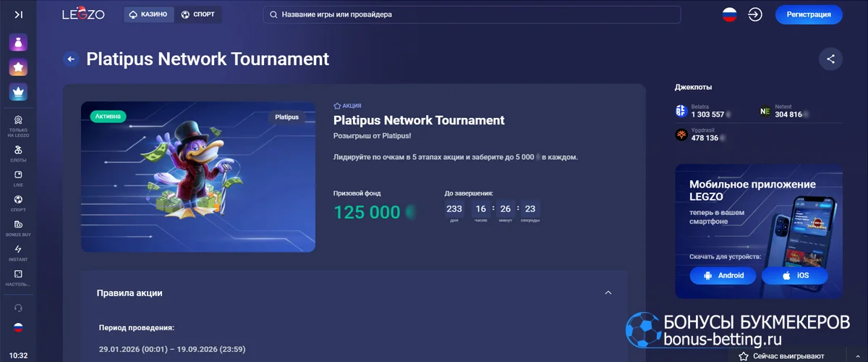Viewport: 868px width, 362px height.
Task: Click the Platipus provider tag on banner
Action: coord(287,117)
